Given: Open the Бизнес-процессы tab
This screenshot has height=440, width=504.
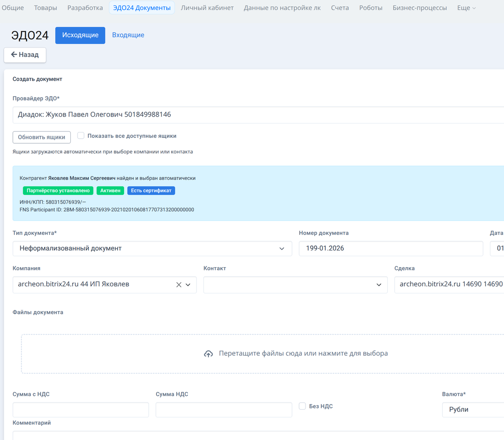Looking at the screenshot, I should pos(420,8).
